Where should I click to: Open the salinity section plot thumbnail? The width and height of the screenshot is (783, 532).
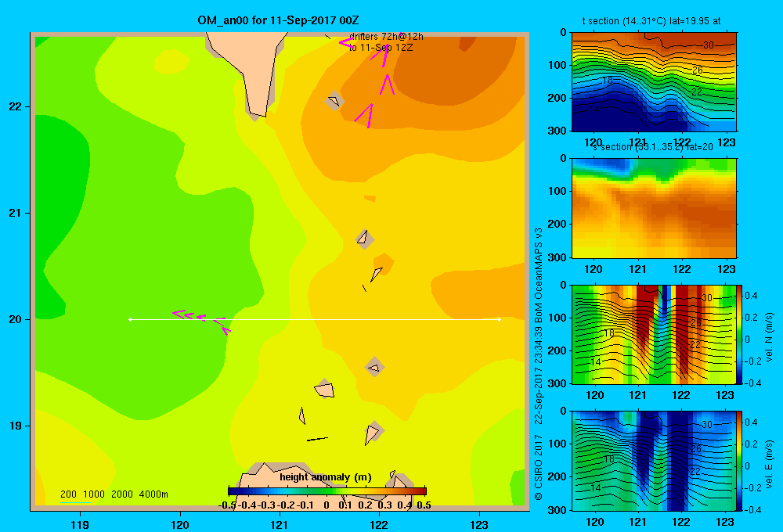[x=654, y=208]
